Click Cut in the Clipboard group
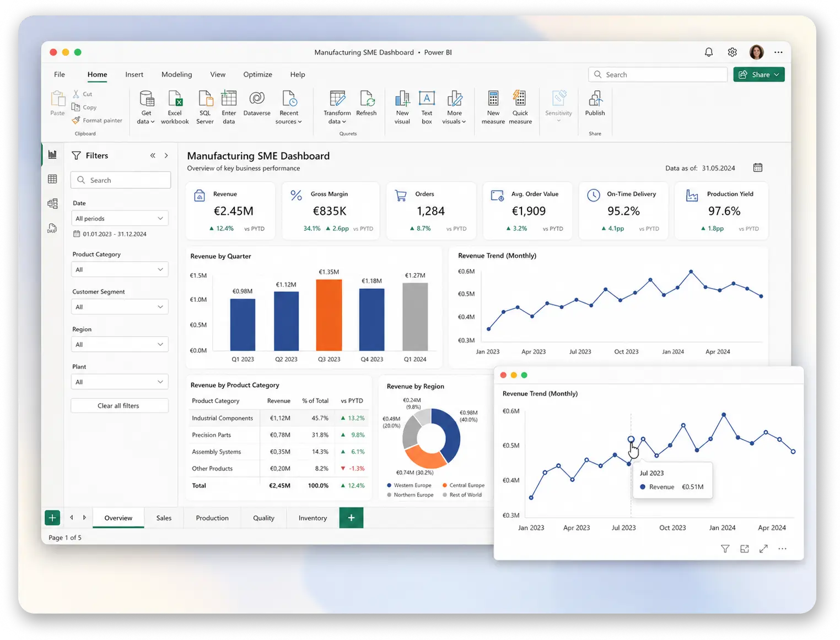840x640 pixels. click(83, 94)
